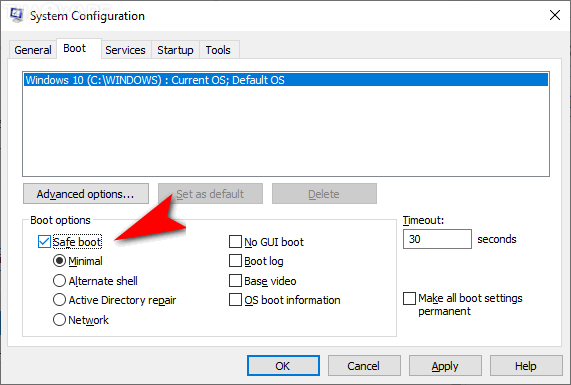Select the Minimal safe boot option
Viewport: 571px width, 385px height.
59,261
